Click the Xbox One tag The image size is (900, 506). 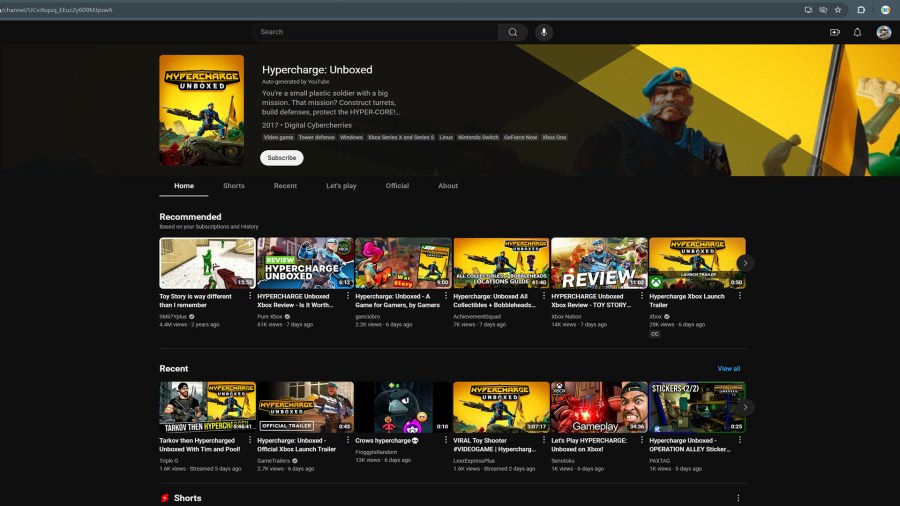tap(554, 138)
